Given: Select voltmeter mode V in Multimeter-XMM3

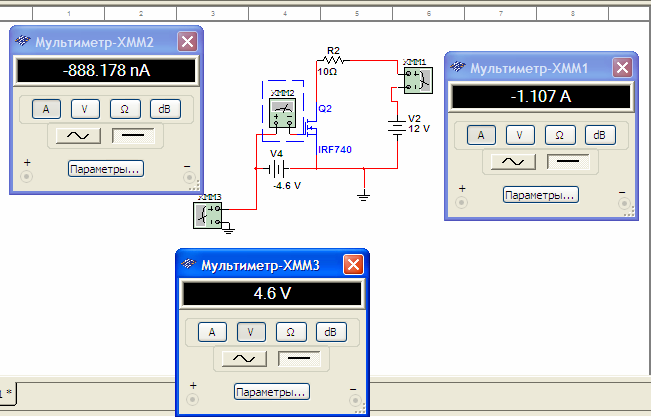Looking at the screenshot, I should coord(251,332).
